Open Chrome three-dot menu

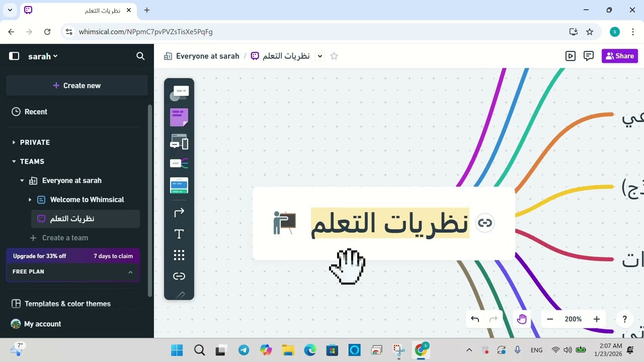632,32
